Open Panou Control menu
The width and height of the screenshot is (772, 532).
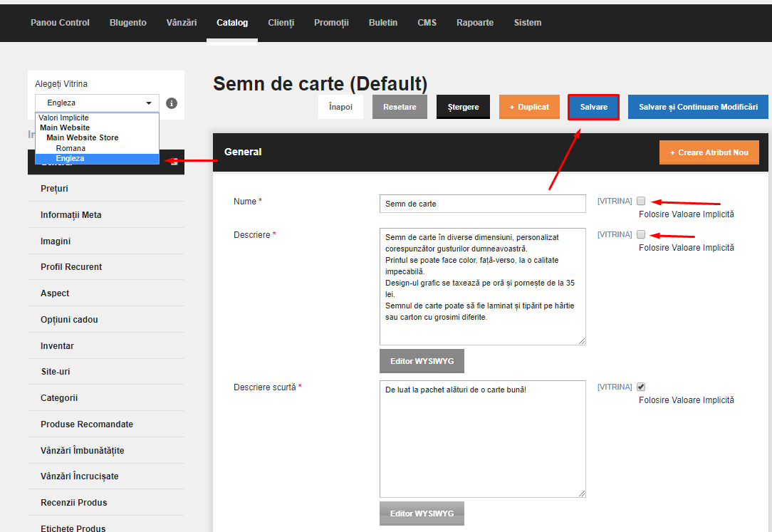point(60,23)
